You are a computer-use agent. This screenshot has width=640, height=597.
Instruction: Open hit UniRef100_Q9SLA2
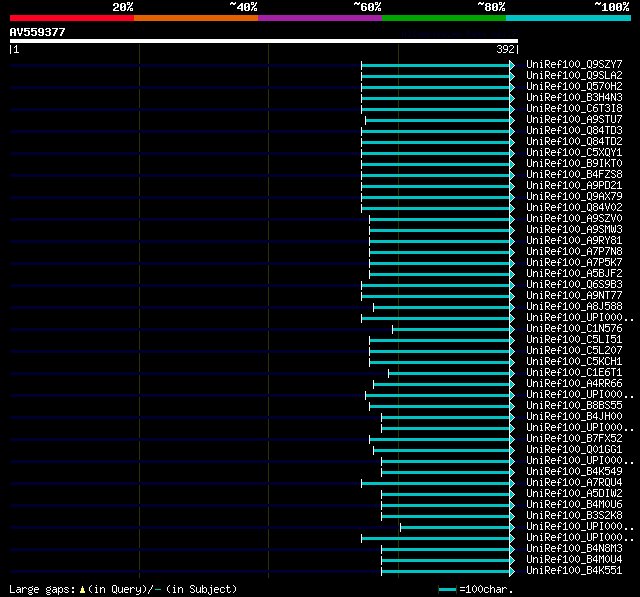574,75
